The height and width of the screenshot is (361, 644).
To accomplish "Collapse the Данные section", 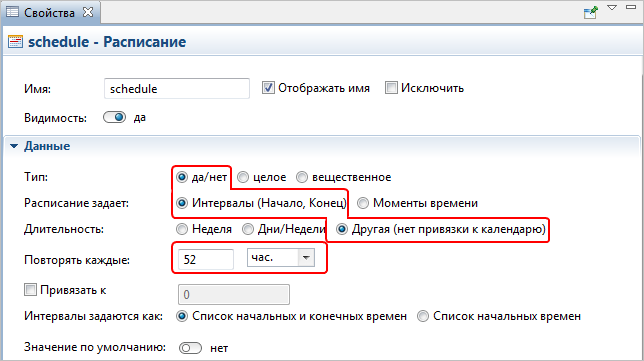I will pyautogui.click(x=14, y=146).
